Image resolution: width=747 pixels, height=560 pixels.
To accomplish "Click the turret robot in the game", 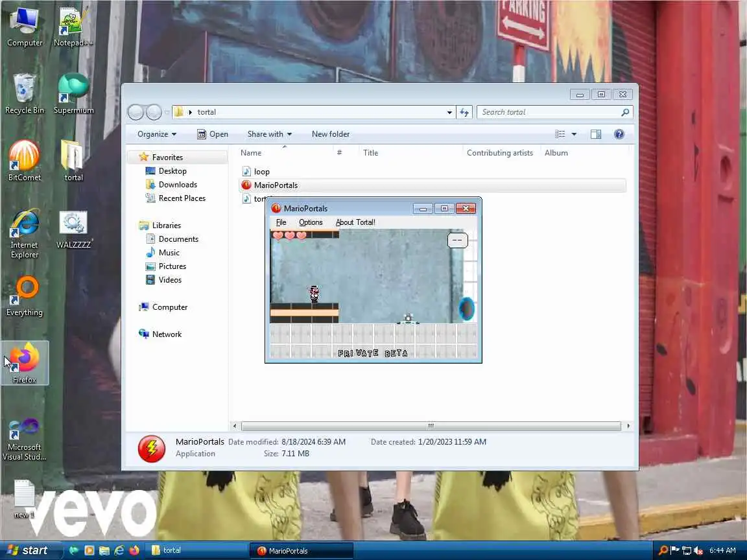I will coord(408,319).
